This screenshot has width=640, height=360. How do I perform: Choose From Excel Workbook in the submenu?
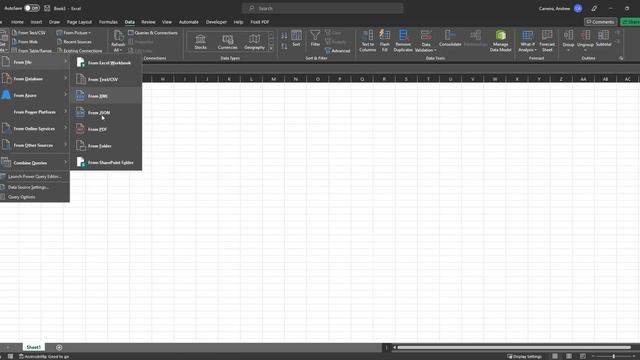[x=106, y=63]
